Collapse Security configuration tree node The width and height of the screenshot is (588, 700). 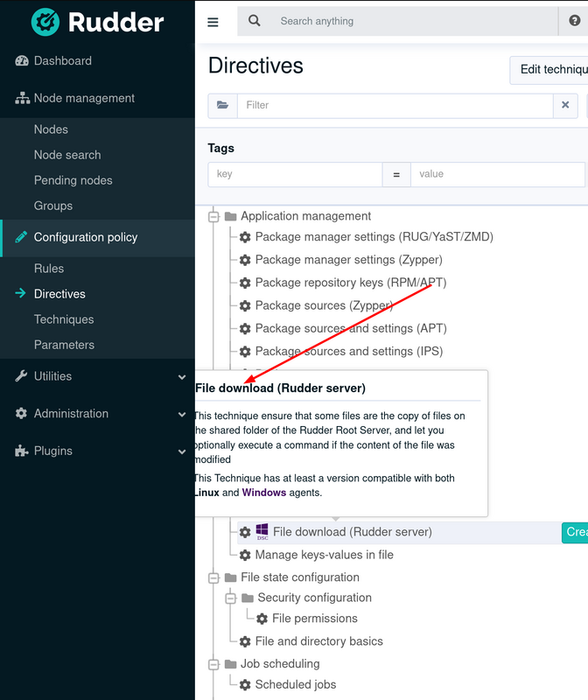click(x=230, y=598)
